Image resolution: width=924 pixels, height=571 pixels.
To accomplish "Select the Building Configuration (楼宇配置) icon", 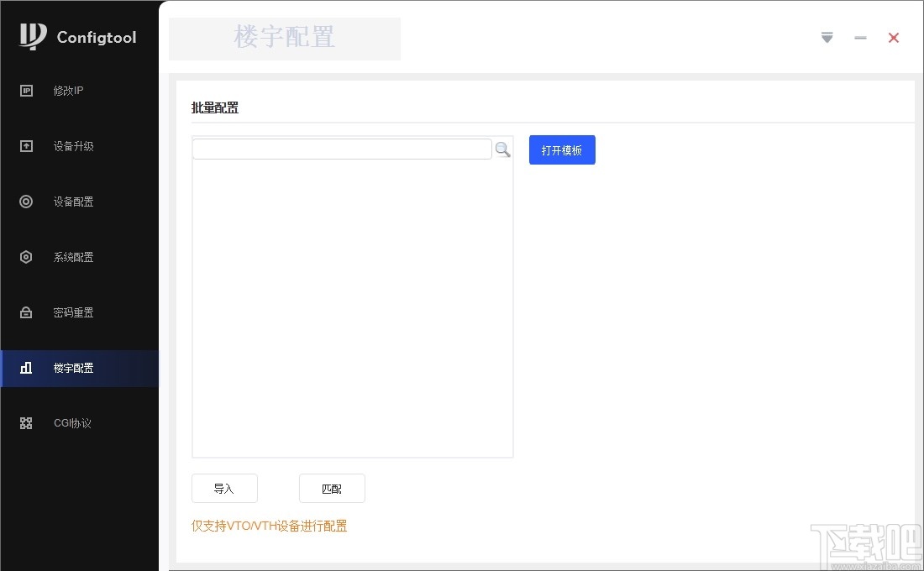I will point(25,368).
